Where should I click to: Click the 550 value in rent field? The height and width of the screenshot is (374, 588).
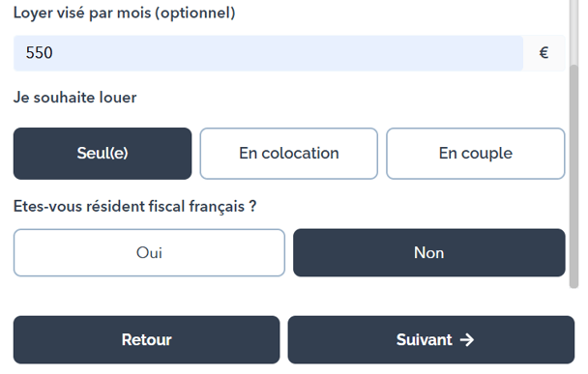click(39, 53)
